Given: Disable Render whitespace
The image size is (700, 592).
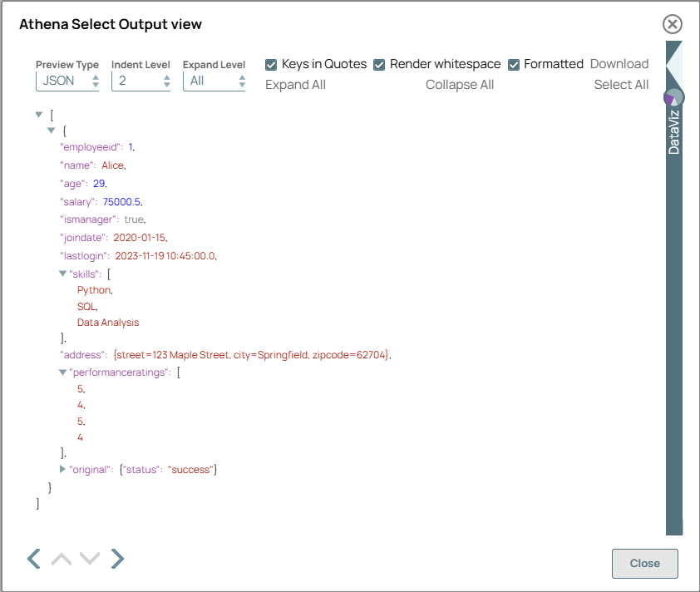Looking at the screenshot, I should click(x=380, y=63).
